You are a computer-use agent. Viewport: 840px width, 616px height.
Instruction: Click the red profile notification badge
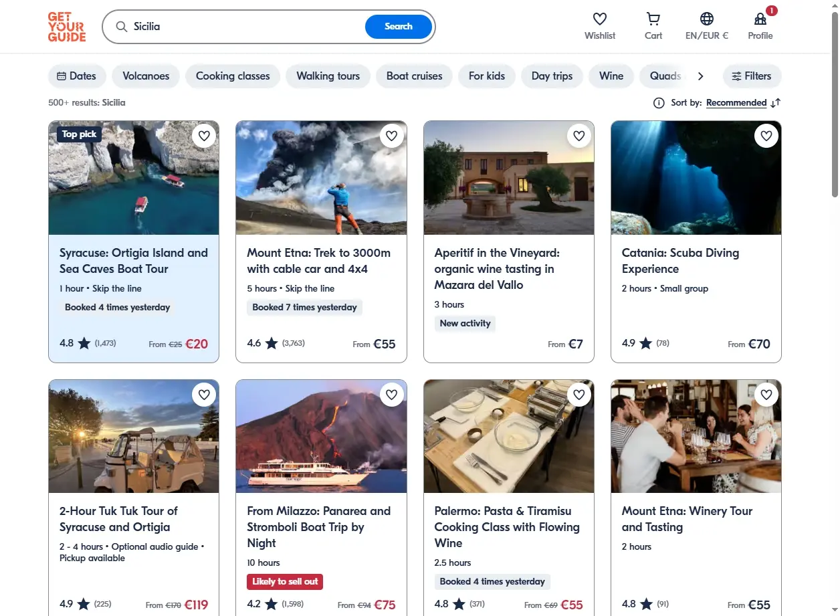(x=772, y=11)
